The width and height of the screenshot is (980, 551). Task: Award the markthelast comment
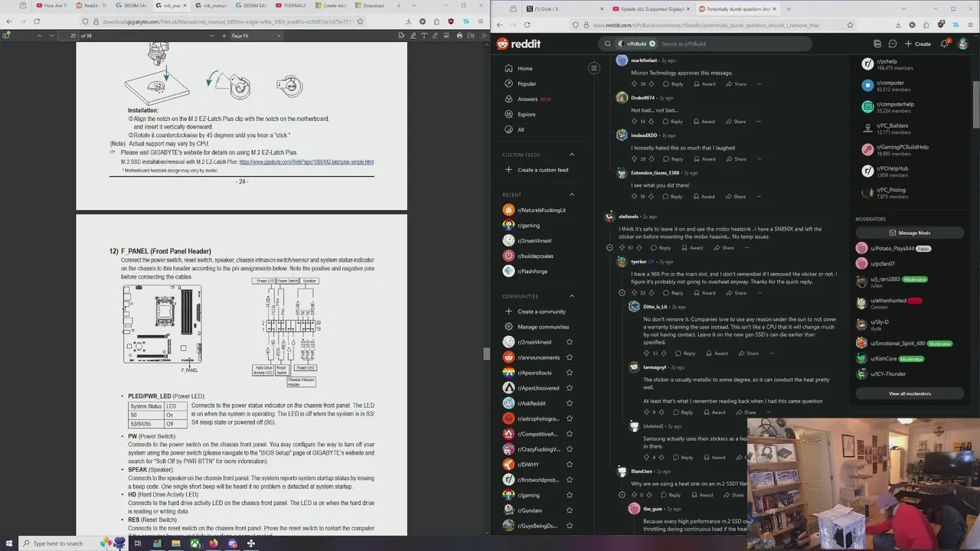[704, 84]
